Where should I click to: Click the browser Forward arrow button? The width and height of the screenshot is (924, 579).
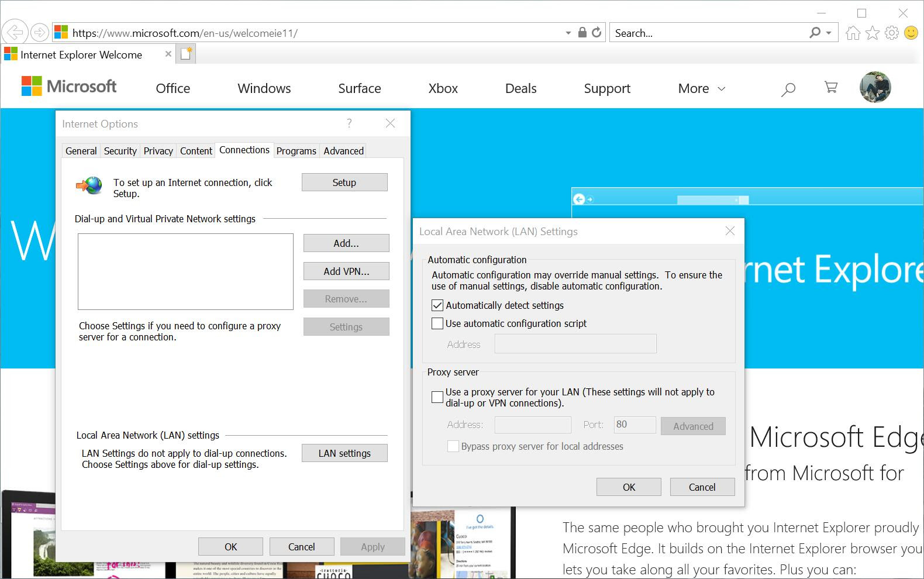point(39,33)
